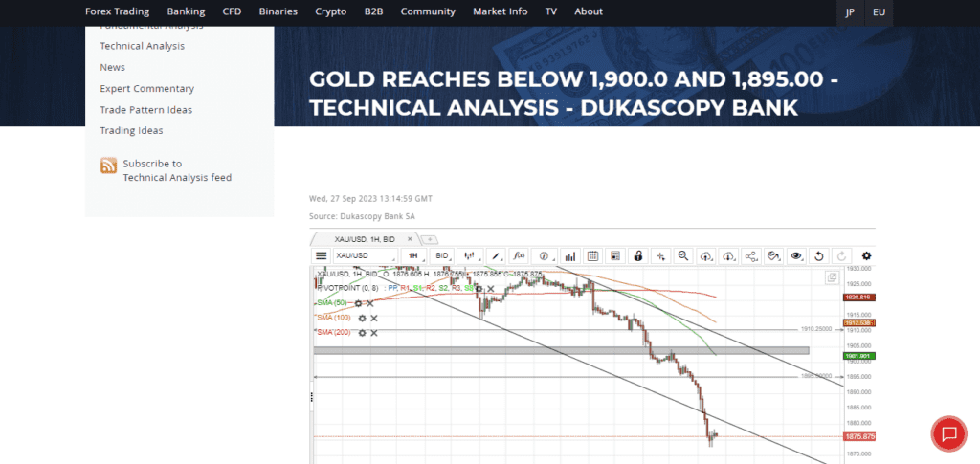This screenshot has height=464, width=980.
Task: Click the undo arrow in chart toolbar
Action: (818, 256)
